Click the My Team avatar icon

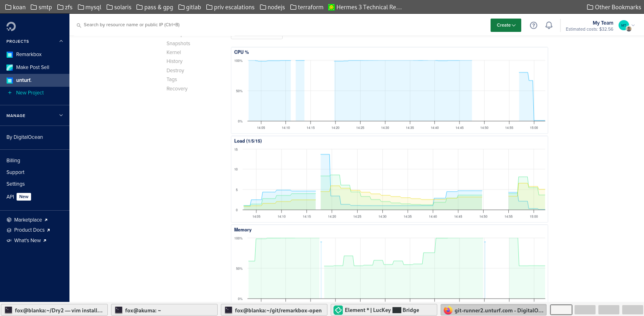pos(624,25)
